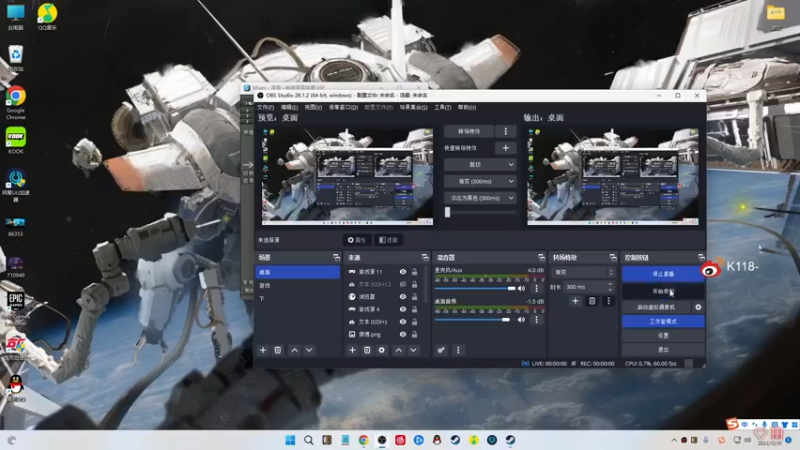The height and width of the screenshot is (450, 800).
Task: Open 麦克风/Aux channel options menu
Action: coord(536,288)
